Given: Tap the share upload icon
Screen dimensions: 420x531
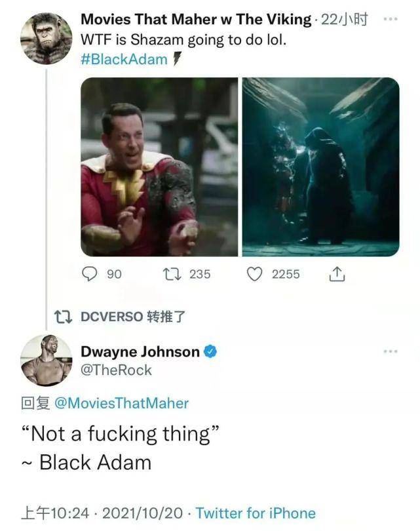Looking at the screenshot, I should tap(336, 274).
